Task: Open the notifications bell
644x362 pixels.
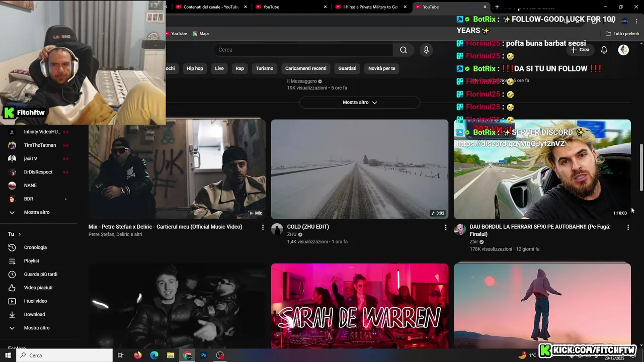Action: 604,50
